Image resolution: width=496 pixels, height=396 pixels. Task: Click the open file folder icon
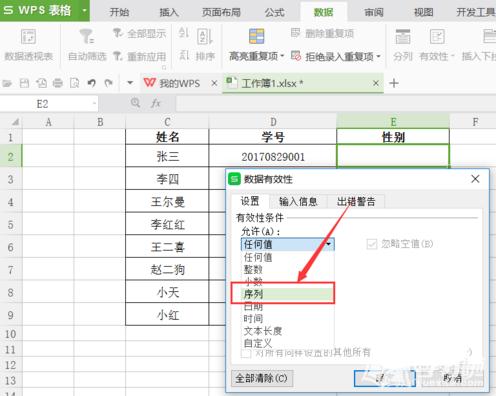(7, 83)
